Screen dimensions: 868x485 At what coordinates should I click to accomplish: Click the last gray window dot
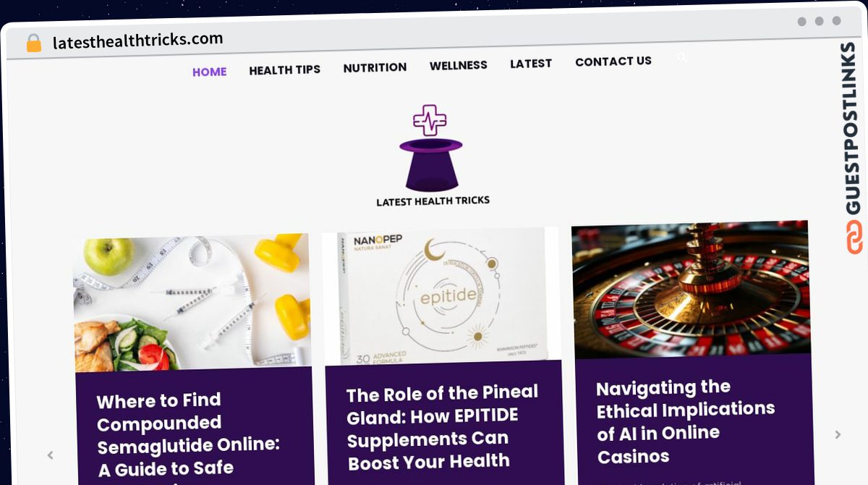pyautogui.click(x=836, y=21)
